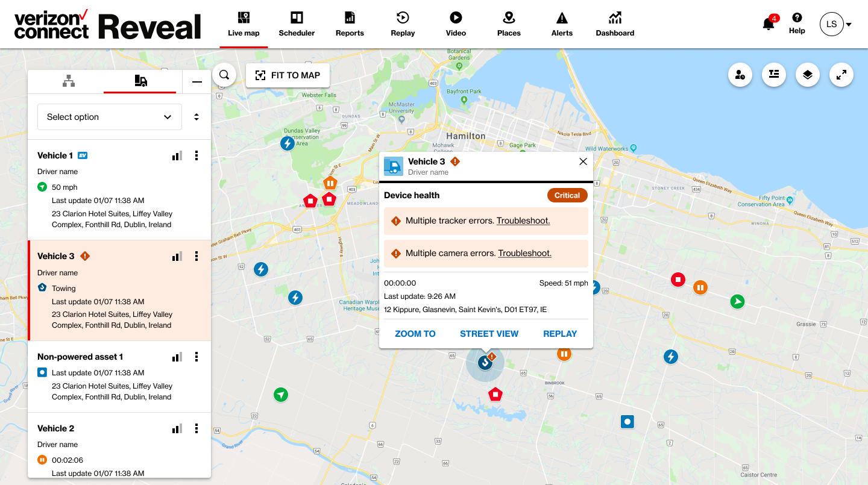The image size is (868, 485).
Task: Open the map layers icon
Action: pyautogui.click(x=808, y=75)
